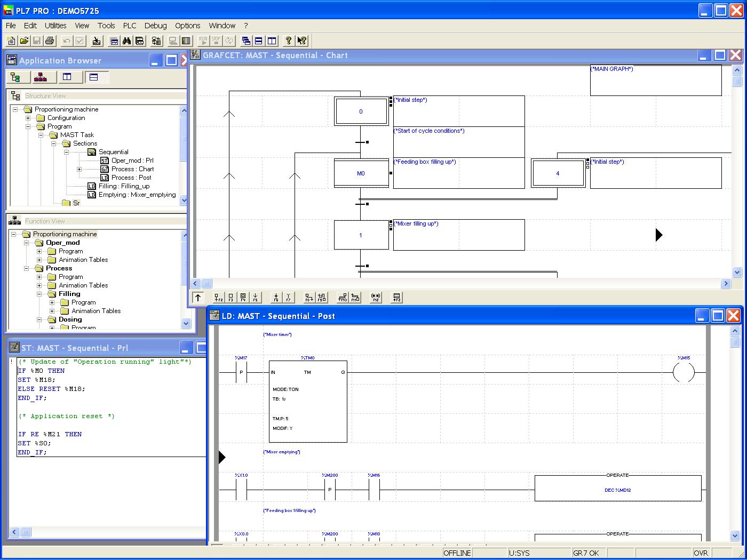The width and height of the screenshot is (747, 560).
Task: Select the Grafcet transition F6 tool
Action: [x=275, y=298]
